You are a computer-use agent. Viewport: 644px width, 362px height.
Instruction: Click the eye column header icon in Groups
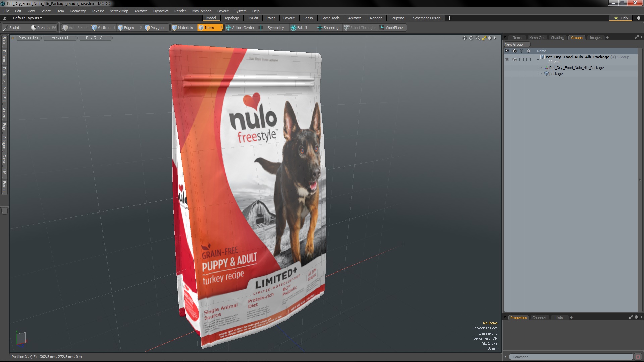pos(507,51)
